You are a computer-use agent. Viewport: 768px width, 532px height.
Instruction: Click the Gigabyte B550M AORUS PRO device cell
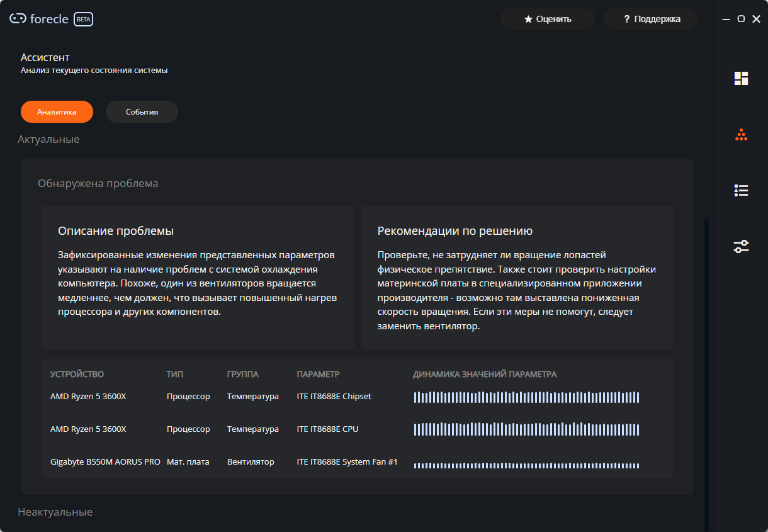click(105, 462)
